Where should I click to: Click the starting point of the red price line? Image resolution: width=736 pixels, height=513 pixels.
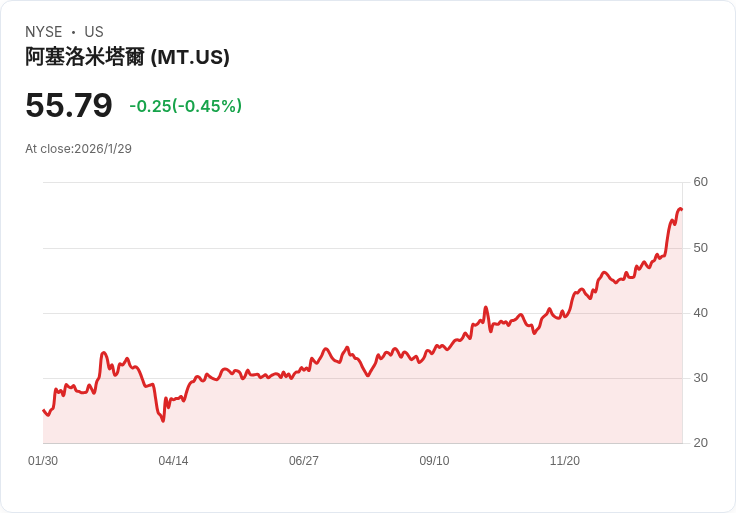pyautogui.click(x=43, y=410)
